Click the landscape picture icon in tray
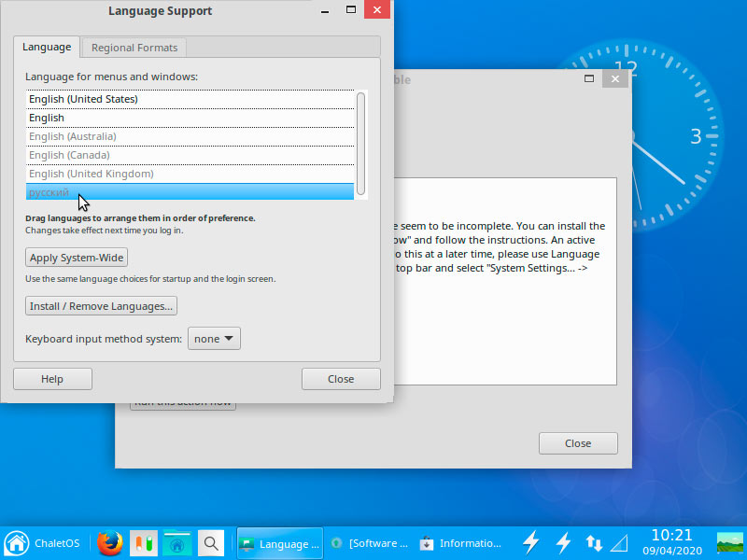 (x=730, y=543)
